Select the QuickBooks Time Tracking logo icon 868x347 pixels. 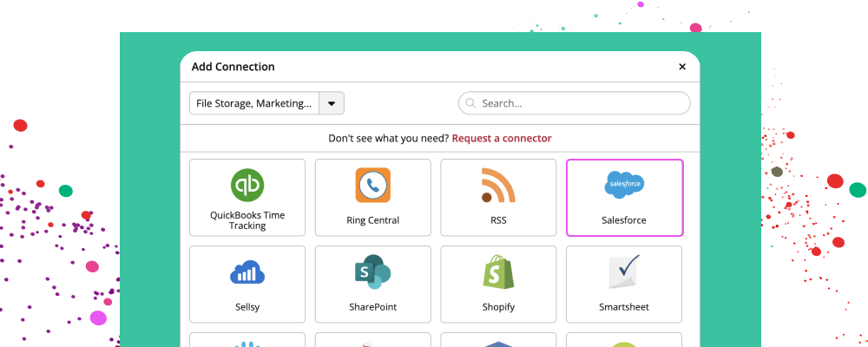(x=247, y=186)
